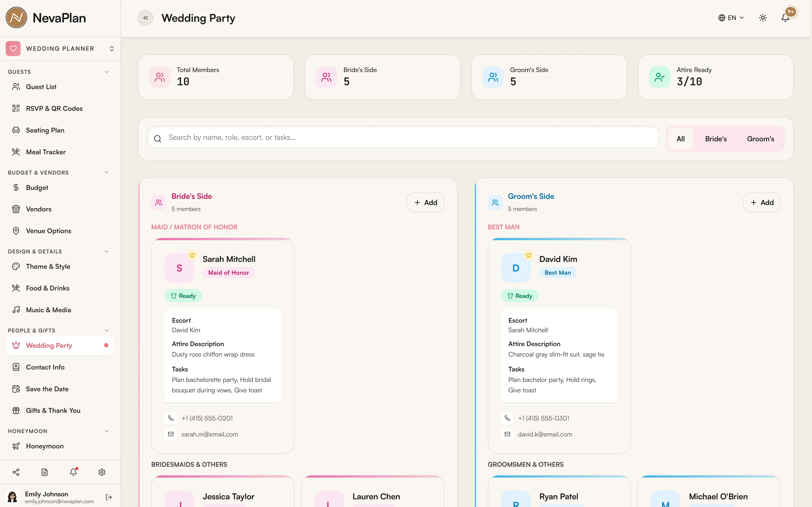812x507 pixels.
Task: Navigate to Vendors
Action: (x=60, y=209)
